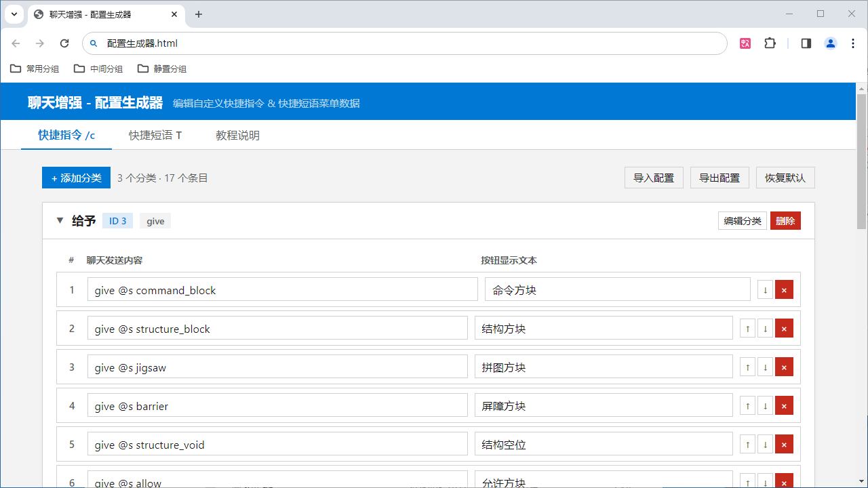Open 常用分组 bookmark folder
Viewport: 868px width, 488px height.
click(35, 68)
